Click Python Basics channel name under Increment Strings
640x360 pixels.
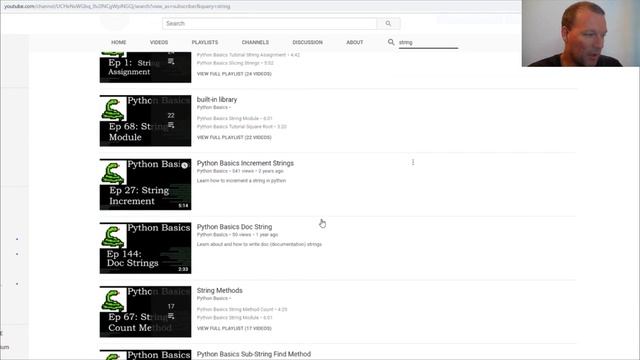coord(212,171)
